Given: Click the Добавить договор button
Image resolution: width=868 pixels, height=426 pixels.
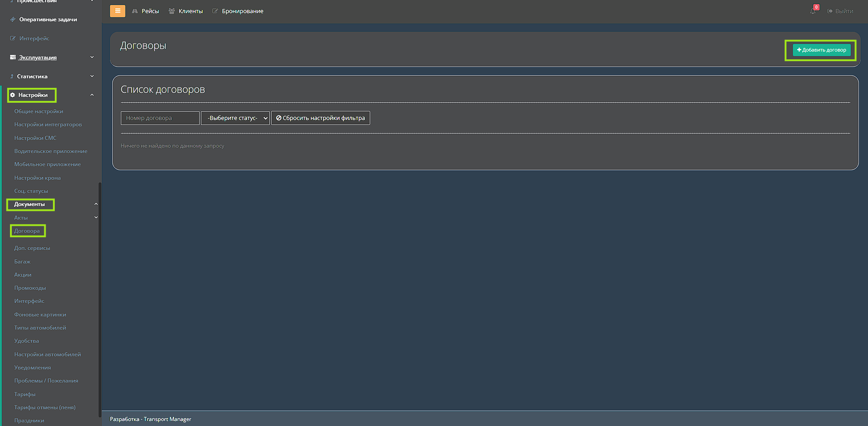Looking at the screenshot, I should (x=821, y=50).
